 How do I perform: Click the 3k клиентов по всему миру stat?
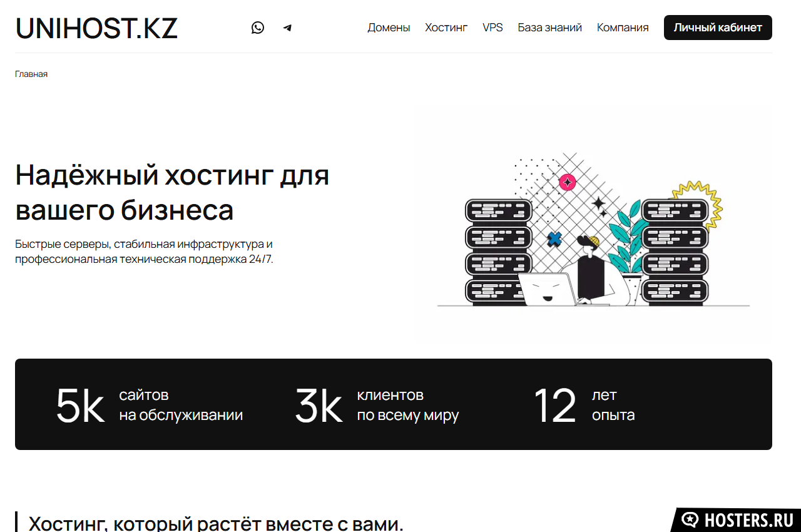tap(377, 405)
